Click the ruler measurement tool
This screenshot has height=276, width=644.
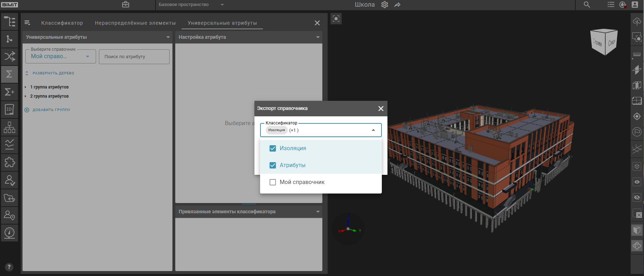pos(637,55)
